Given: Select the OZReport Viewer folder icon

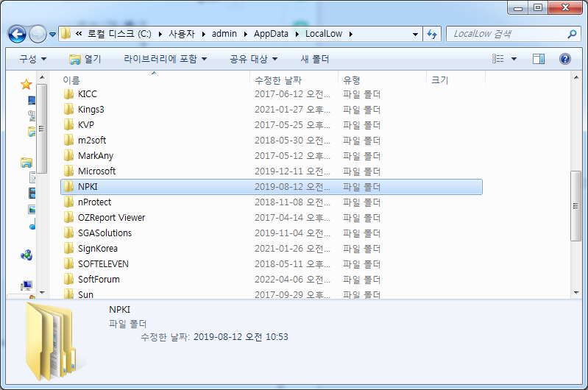Looking at the screenshot, I should click(x=68, y=217).
